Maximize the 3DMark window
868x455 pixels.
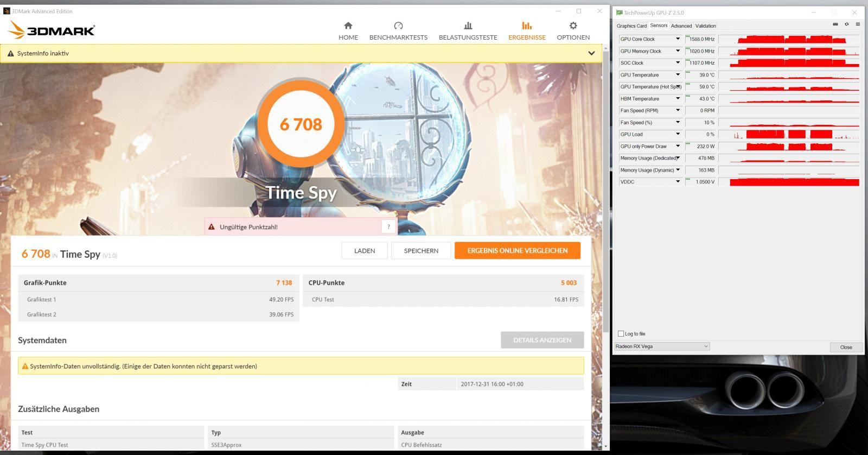[579, 11]
